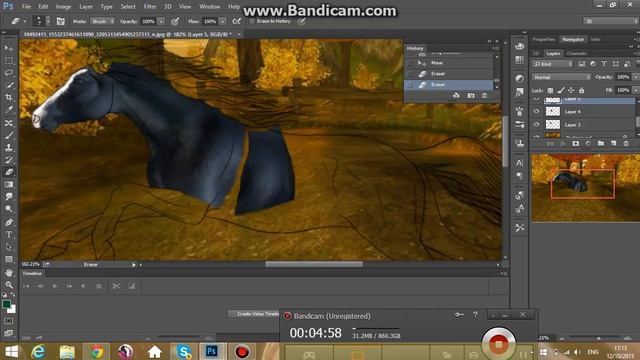Screen dimensions: 640x360
Task: Open the layer Kind filter dropdown
Action: [553, 64]
